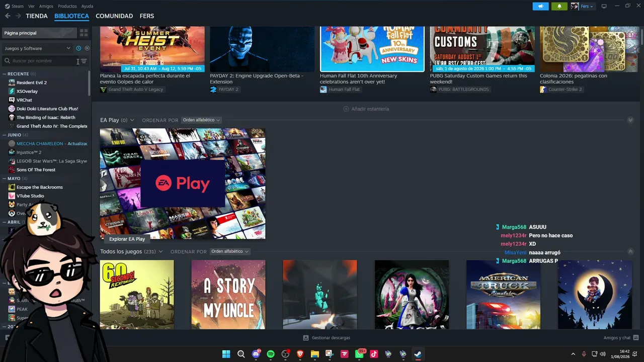Collapse the EA Play shelf chevron
644x362 pixels.
(x=630, y=120)
